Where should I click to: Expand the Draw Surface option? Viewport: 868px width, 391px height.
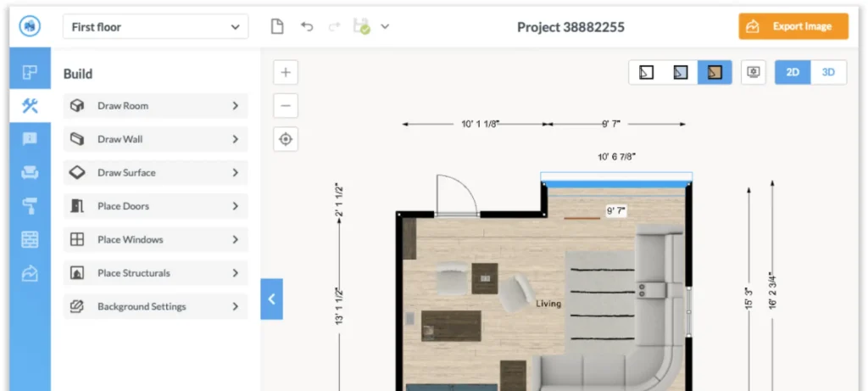[x=156, y=173]
